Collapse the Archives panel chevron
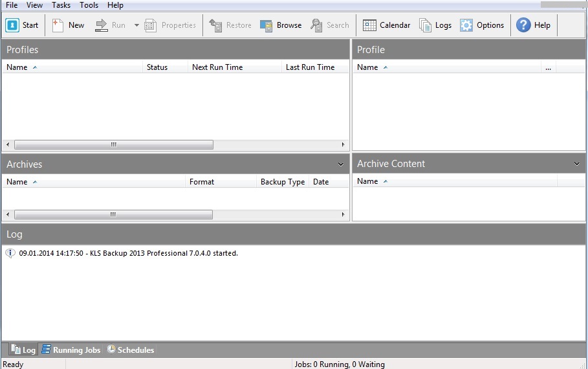This screenshot has width=588, height=369. (x=341, y=164)
